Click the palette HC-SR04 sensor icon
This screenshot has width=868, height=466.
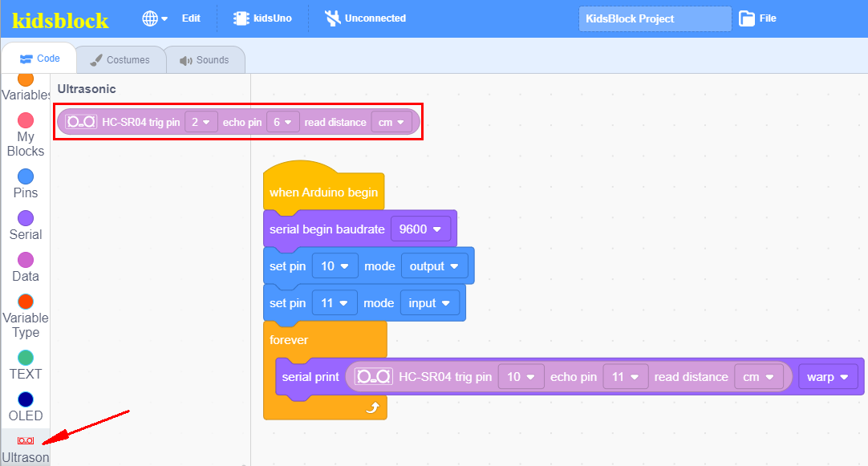click(x=81, y=122)
